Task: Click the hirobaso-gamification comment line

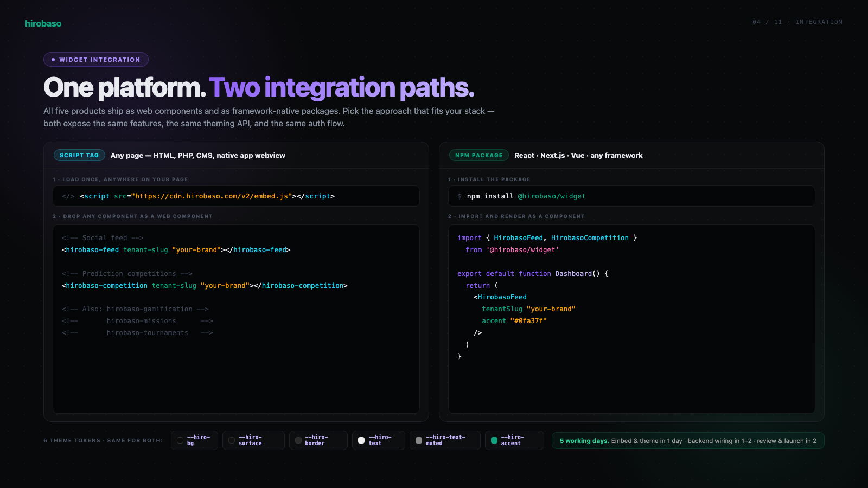Action: click(135, 309)
